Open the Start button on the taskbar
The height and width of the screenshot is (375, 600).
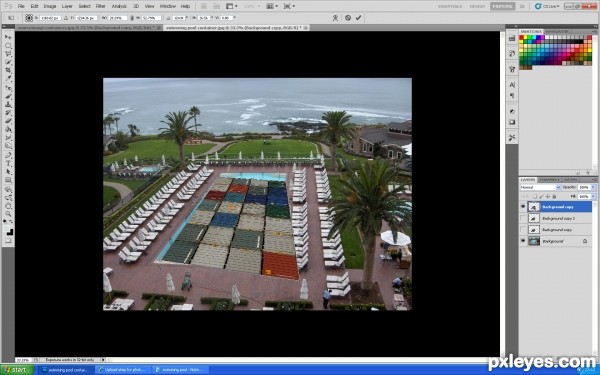[17, 370]
